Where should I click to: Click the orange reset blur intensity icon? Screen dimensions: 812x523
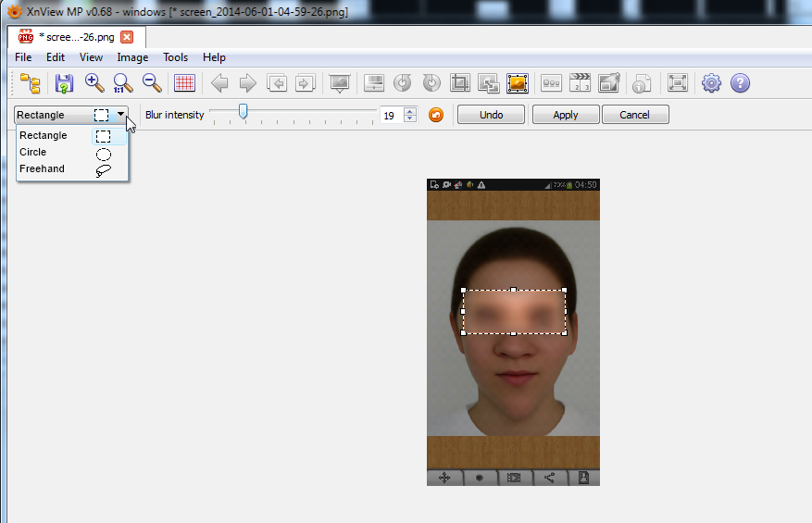click(436, 115)
